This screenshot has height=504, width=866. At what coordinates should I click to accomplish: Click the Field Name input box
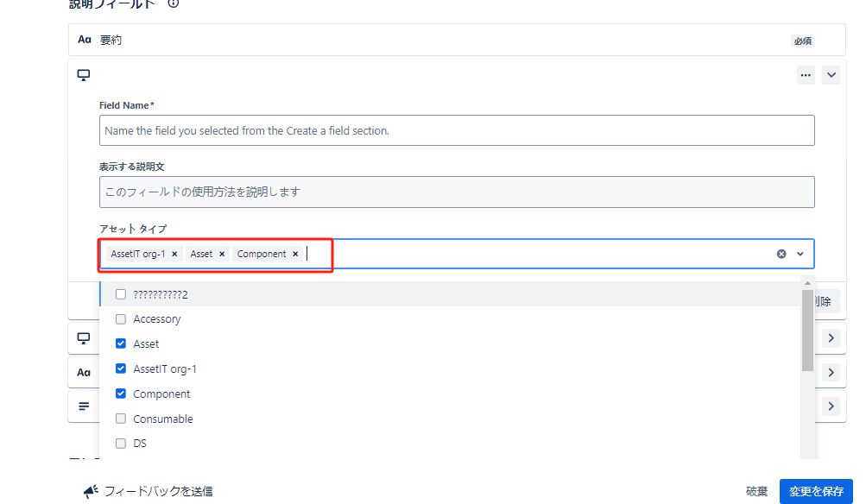(457, 131)
